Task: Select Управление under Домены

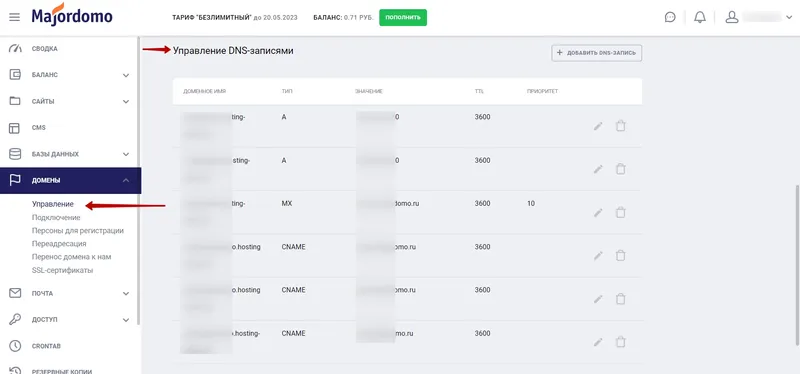Action: point(53,204)
